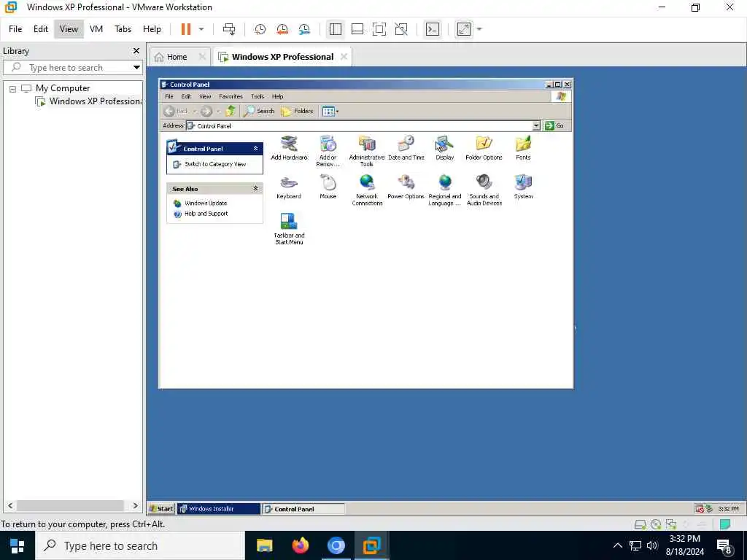This screenshot has height=560, width=747.
Task: Collapse the My Computer tree node
Action: [13, 89]
